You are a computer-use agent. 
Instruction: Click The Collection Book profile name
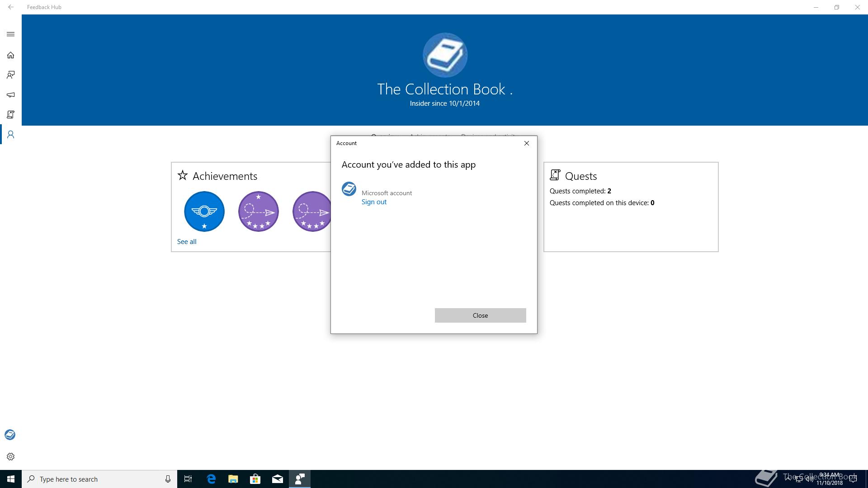click(445, 89)
